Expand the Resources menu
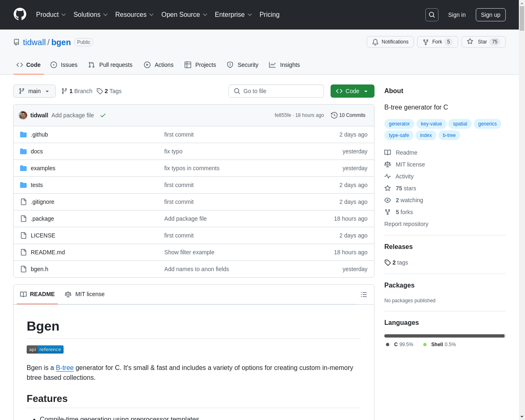Viewport: 525px width, 420px height. [135, 15]
